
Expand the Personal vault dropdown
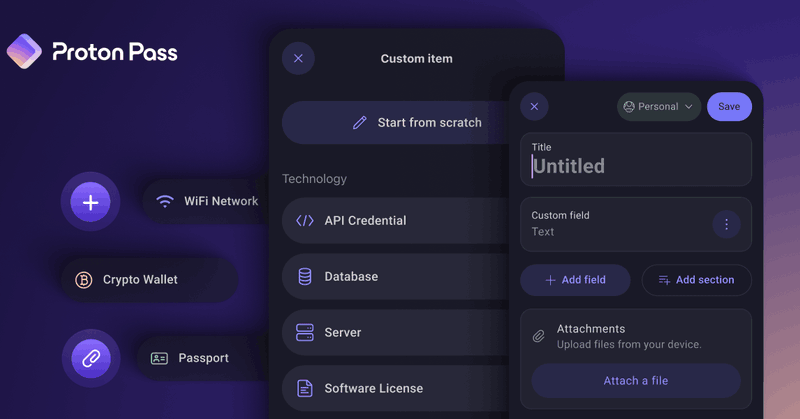pyautogui.click(x=659, y=106)
